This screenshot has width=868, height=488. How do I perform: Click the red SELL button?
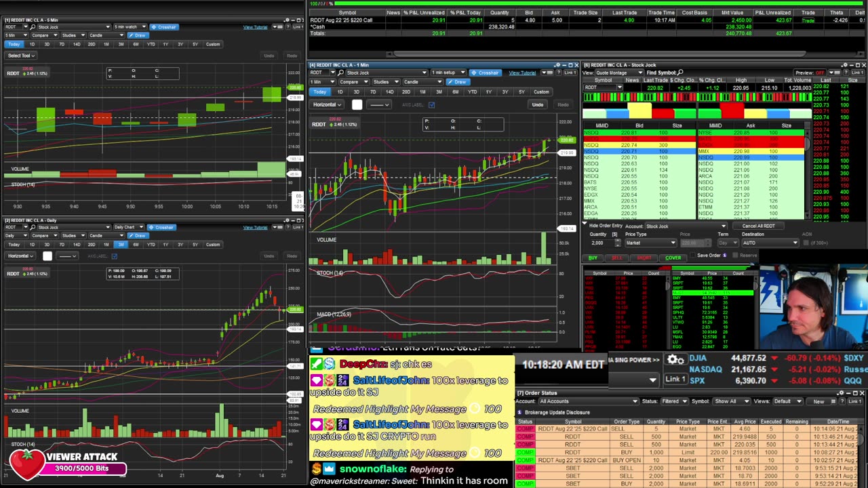pyautogui.click(x=616, y=258)
